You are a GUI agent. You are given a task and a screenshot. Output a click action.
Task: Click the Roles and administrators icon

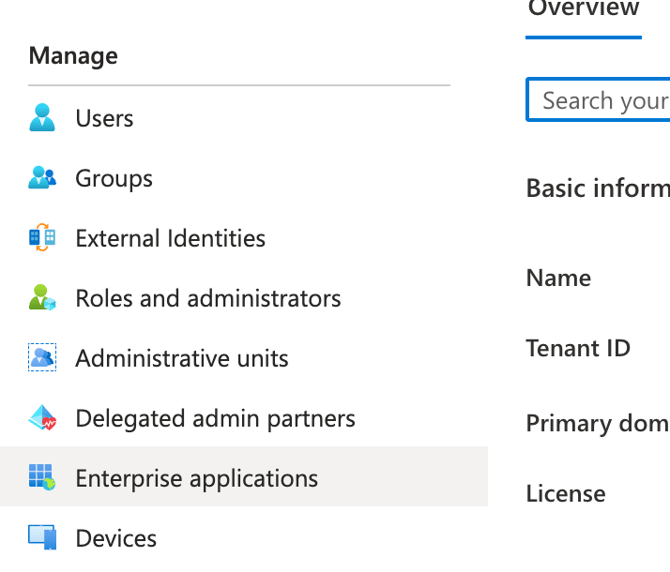tap(42, 298)
